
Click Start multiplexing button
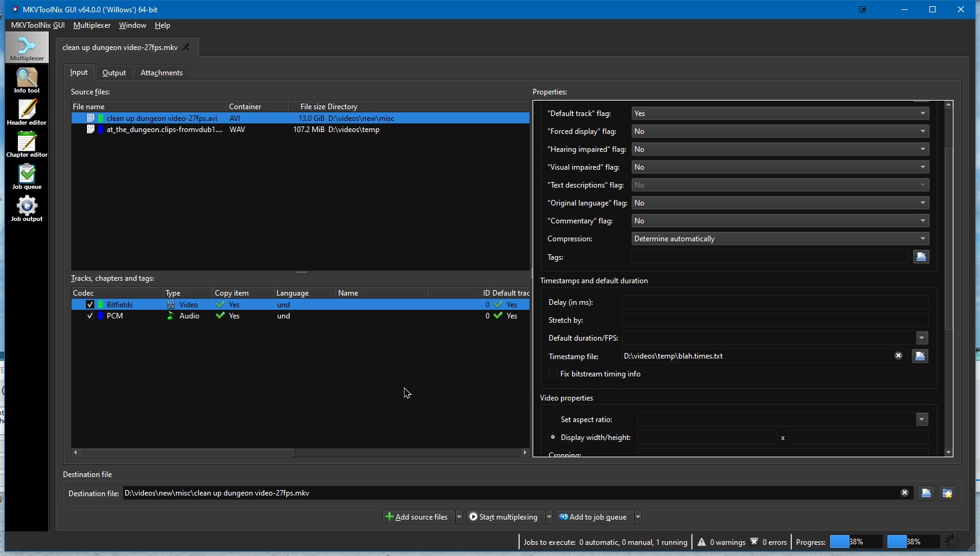503,517
